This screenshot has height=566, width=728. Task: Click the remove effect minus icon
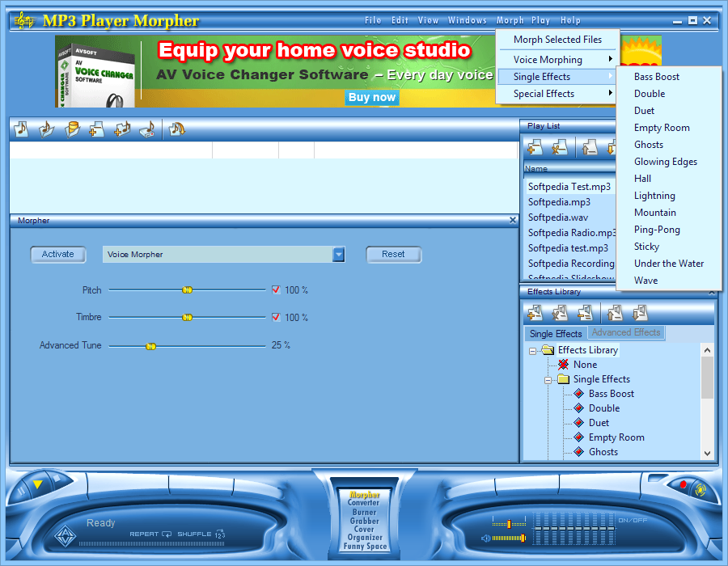(585, 313)
